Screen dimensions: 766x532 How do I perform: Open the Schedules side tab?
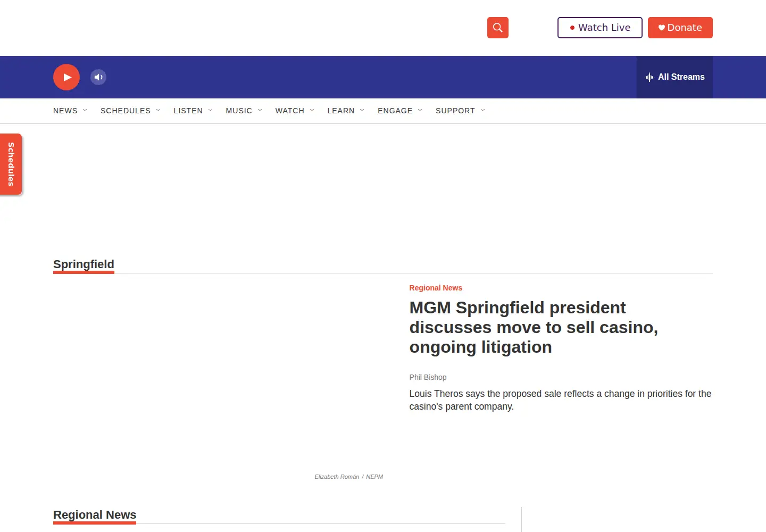pos(11,164)
